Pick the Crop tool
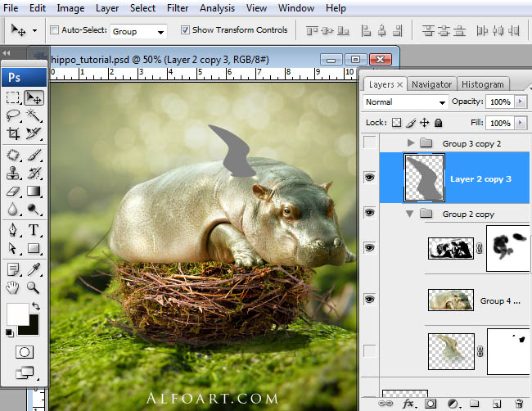The height and width of the screenshot is (411, 532). pos(13,134)
